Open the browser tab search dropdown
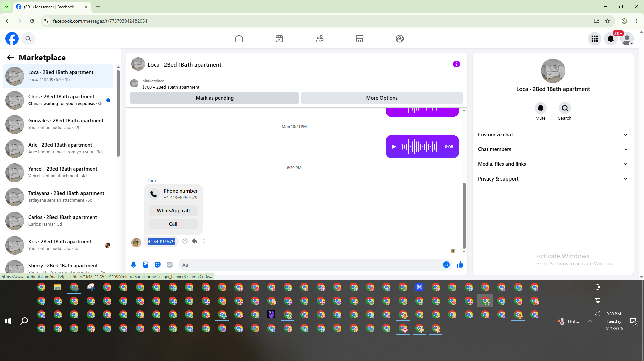Screen dimensions: 644x361 click(7, 7)
